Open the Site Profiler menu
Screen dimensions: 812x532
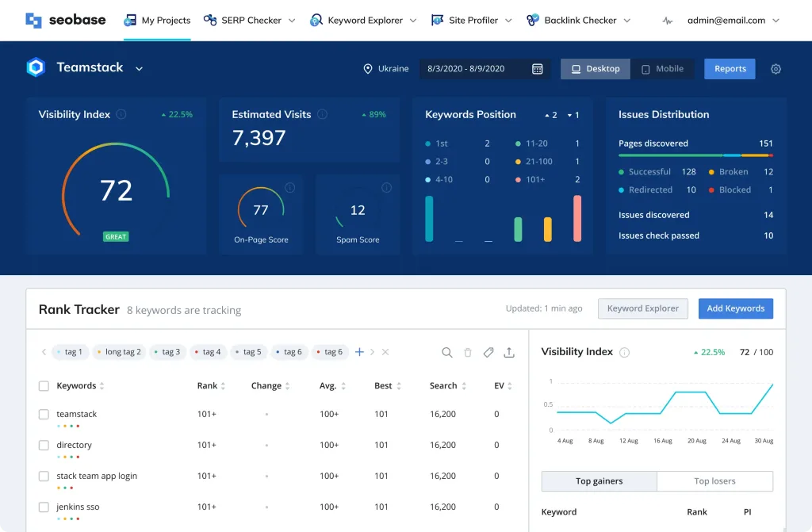coord(471,20)
